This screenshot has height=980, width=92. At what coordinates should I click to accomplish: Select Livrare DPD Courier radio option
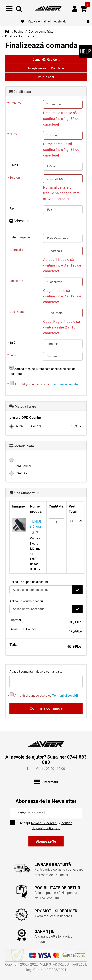coord(11,426)
